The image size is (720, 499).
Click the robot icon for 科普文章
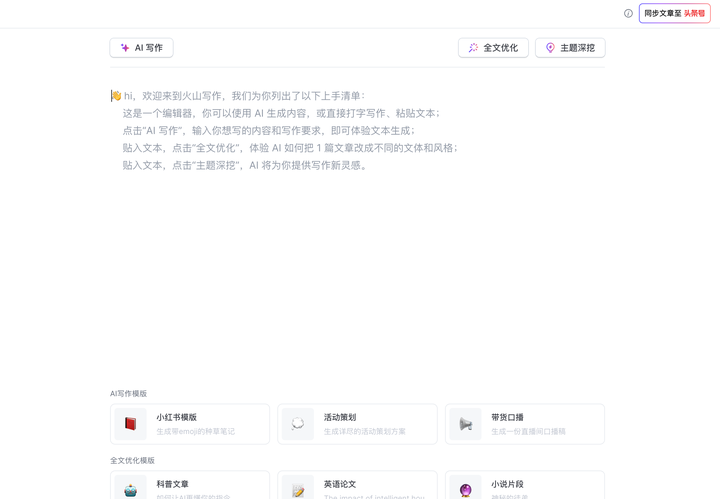tap(130, 489)
